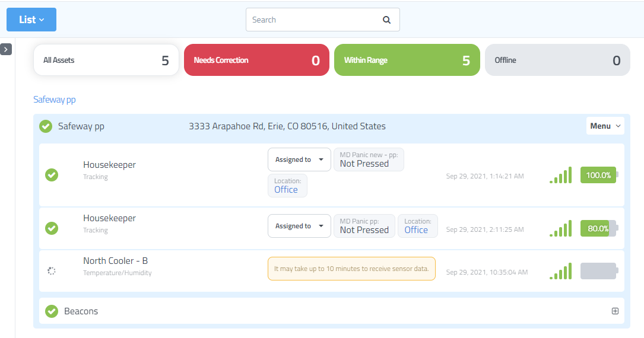This screenshot has width=644, height=338.
Task: Expand the collapsed sidebar arrow
Action: 6,49
